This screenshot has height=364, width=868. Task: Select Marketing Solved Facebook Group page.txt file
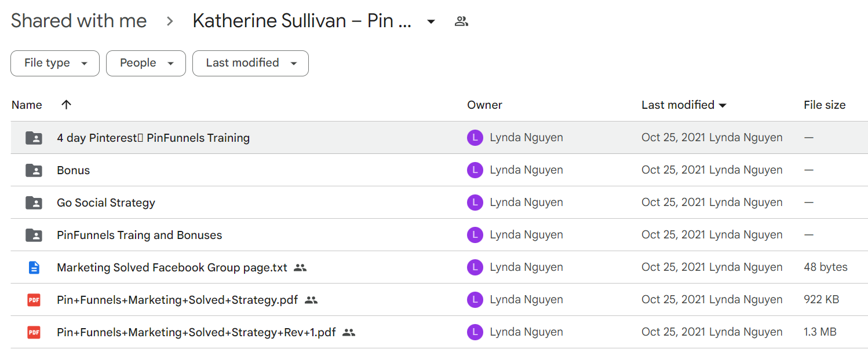pos(172,267)
